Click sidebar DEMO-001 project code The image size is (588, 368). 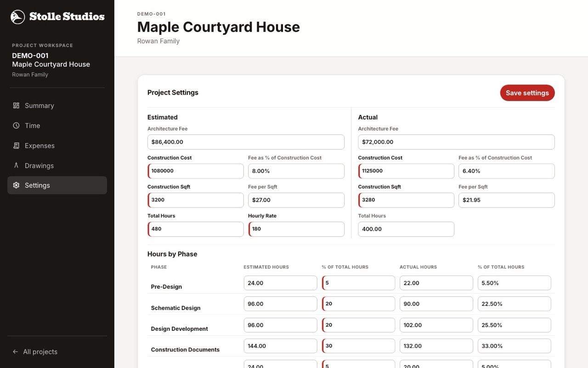pyautogui.click(x=30, y=55)
